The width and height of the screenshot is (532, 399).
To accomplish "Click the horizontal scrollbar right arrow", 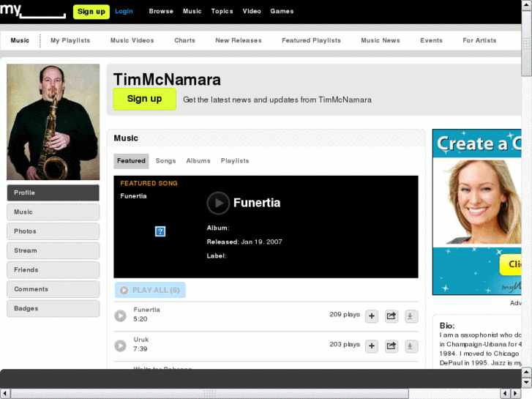I will (x=516, y=394).
